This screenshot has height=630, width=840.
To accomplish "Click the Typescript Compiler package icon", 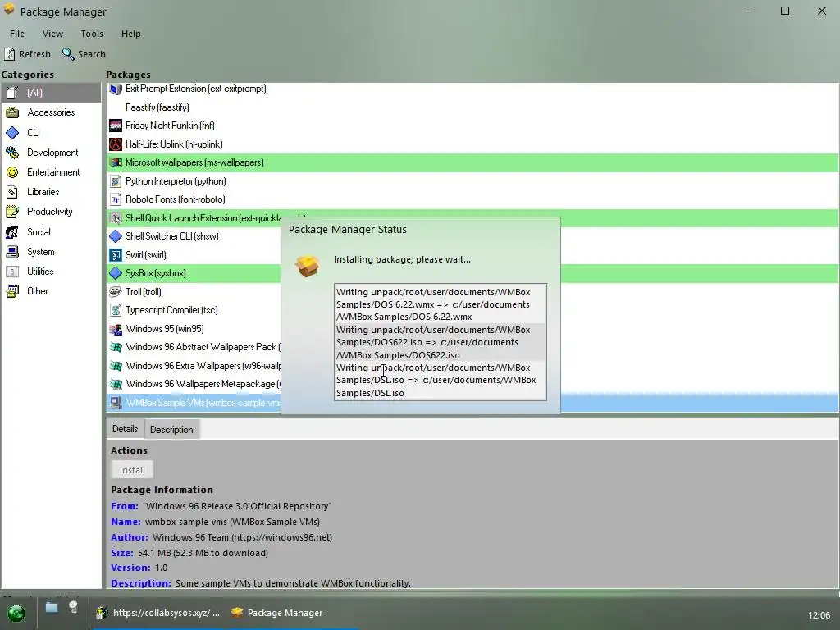I will pyautogui.click(x=116, y=310).
